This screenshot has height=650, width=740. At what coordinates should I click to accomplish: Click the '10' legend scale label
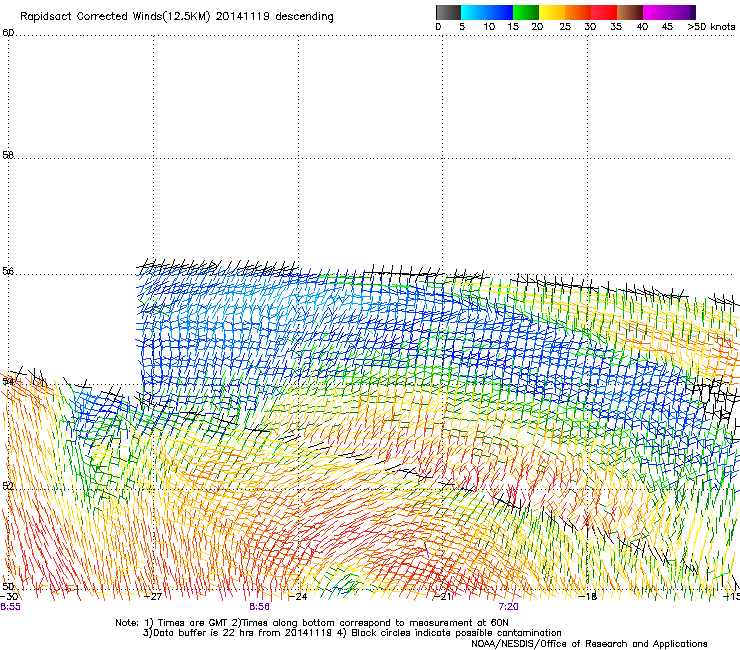coord(489,27)
